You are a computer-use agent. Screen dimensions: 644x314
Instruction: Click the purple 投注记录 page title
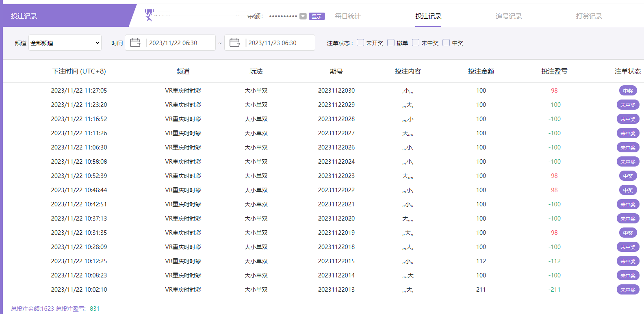click(x=24, y=16)
